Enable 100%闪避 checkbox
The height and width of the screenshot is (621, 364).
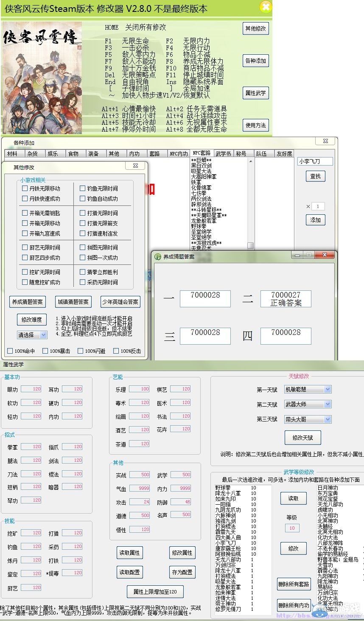click(91, 351)
